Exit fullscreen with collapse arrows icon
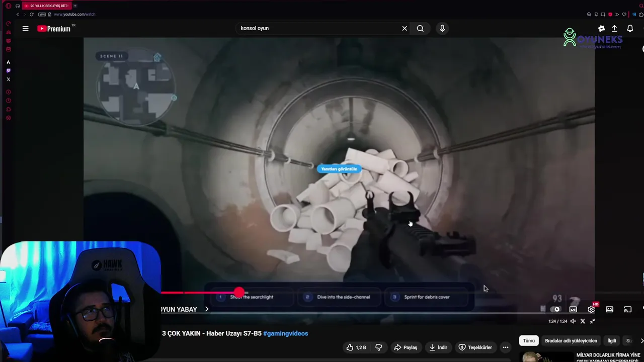This screenshot has width=644, height=362. (592, 321)
